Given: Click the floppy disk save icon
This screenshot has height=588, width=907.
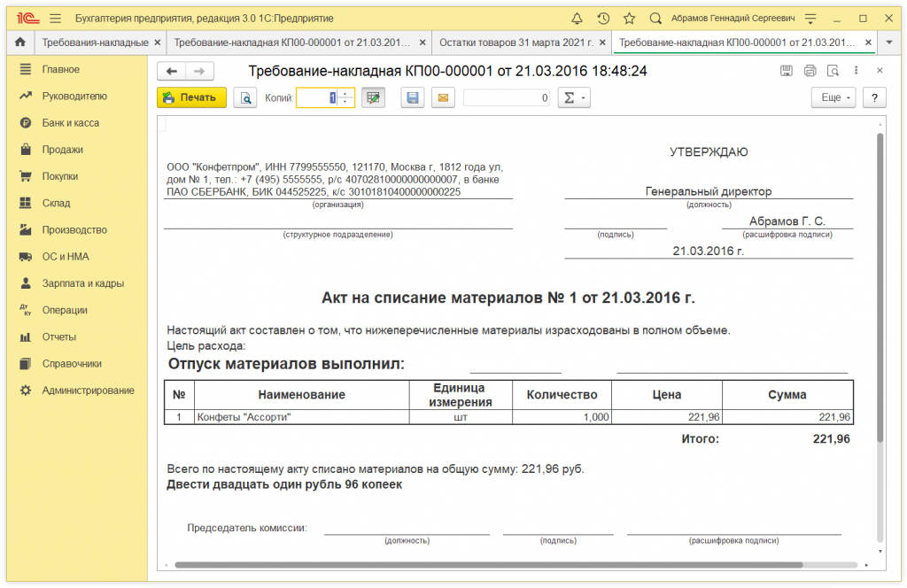Looking at the screenshot, I should (x=412, y=98).
